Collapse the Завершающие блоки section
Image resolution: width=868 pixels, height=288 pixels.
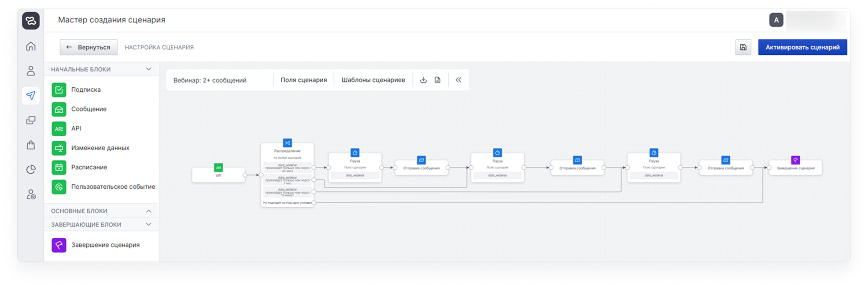(148, 224)
